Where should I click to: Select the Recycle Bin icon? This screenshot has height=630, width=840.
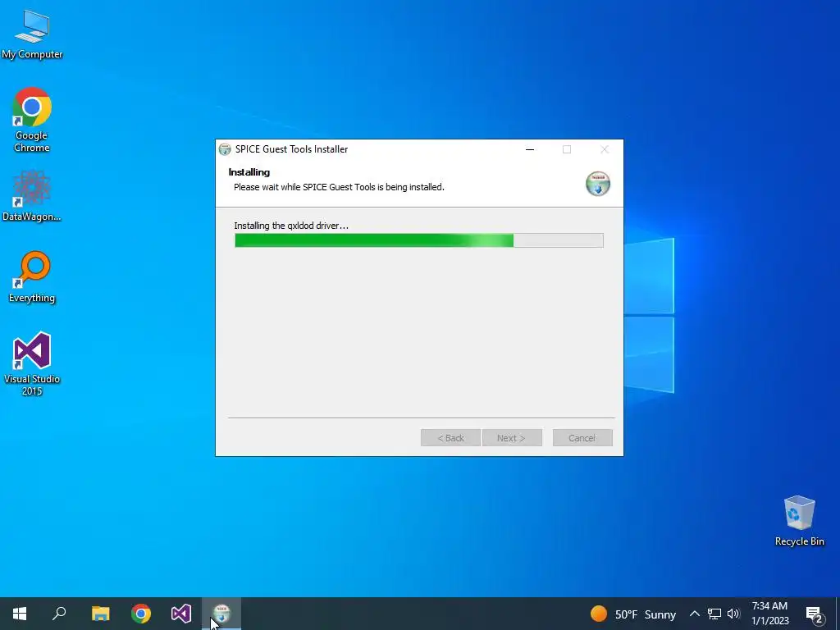pos(799,521)
